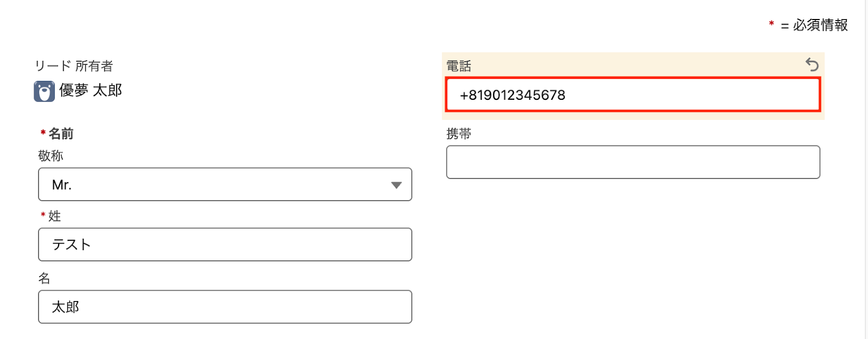Open the Mr. salutation combo box
Screen dimensions: 868x339
coord(225,184)
